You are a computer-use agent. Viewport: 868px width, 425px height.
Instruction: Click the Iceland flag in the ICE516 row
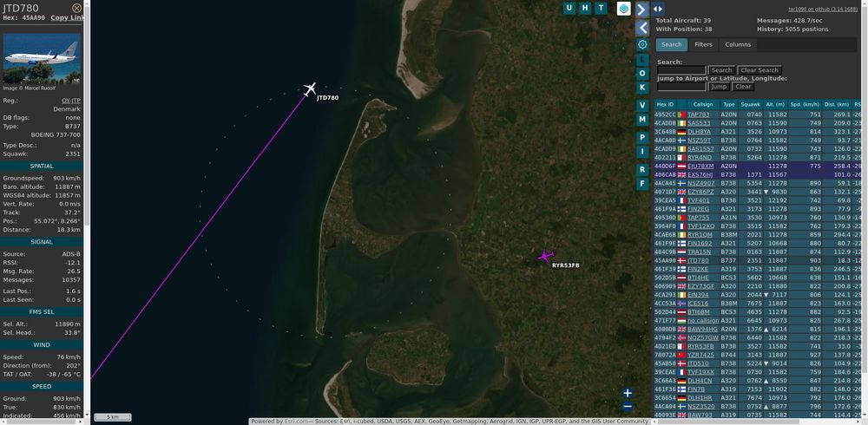pyautogui.click(x=681, y=304)
